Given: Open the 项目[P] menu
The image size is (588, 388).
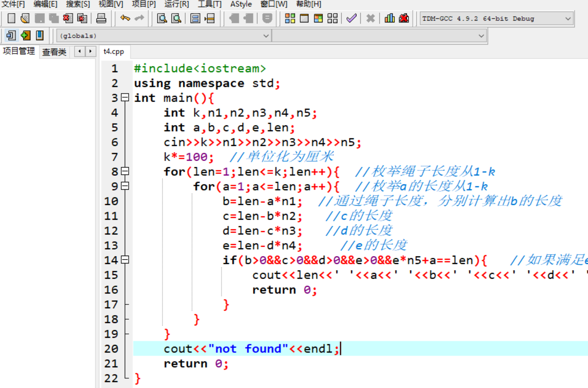Looking at the screenshot, I should (144, 4).
